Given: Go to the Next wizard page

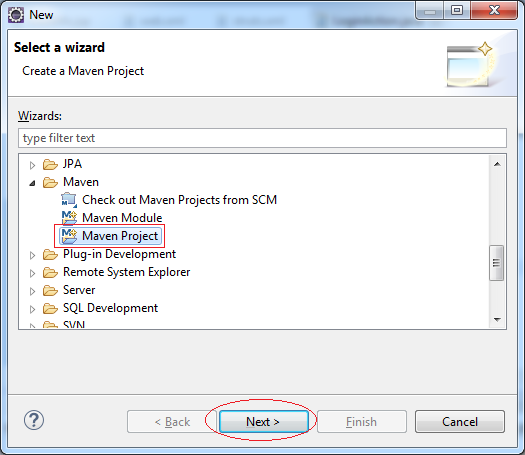Looking at the screenshot, I should click(x=264, y=422).
